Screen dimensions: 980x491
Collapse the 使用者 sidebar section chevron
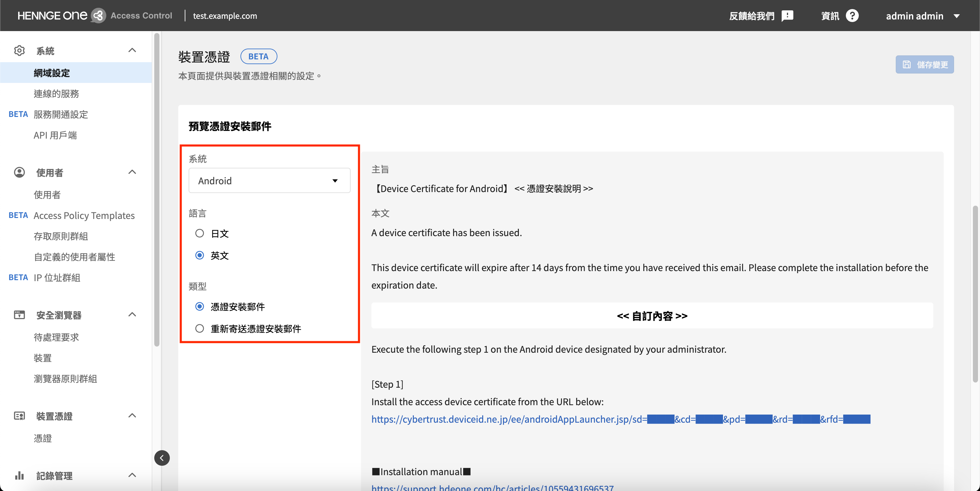coord(132,172)
